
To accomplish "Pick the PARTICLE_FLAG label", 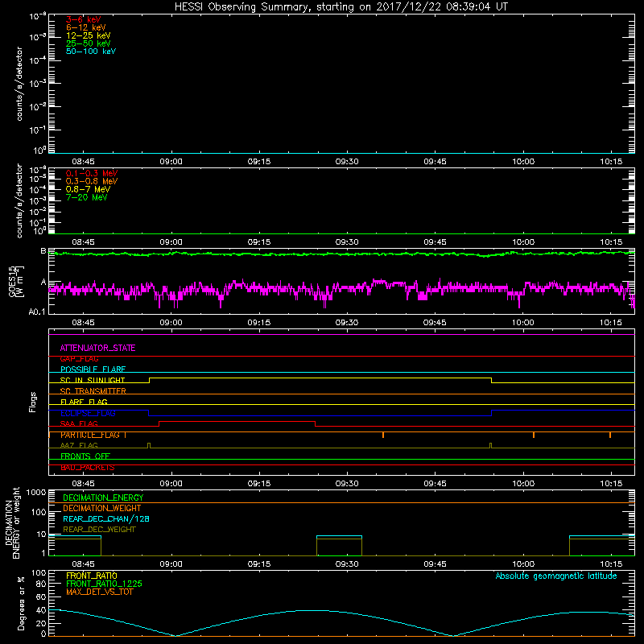I will click(x=90, y=435).
